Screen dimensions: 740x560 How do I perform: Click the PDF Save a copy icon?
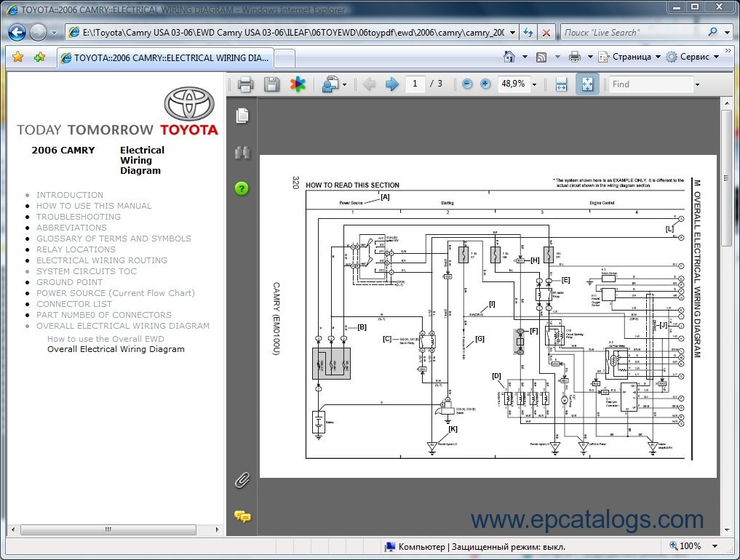(x=271, y=84)
